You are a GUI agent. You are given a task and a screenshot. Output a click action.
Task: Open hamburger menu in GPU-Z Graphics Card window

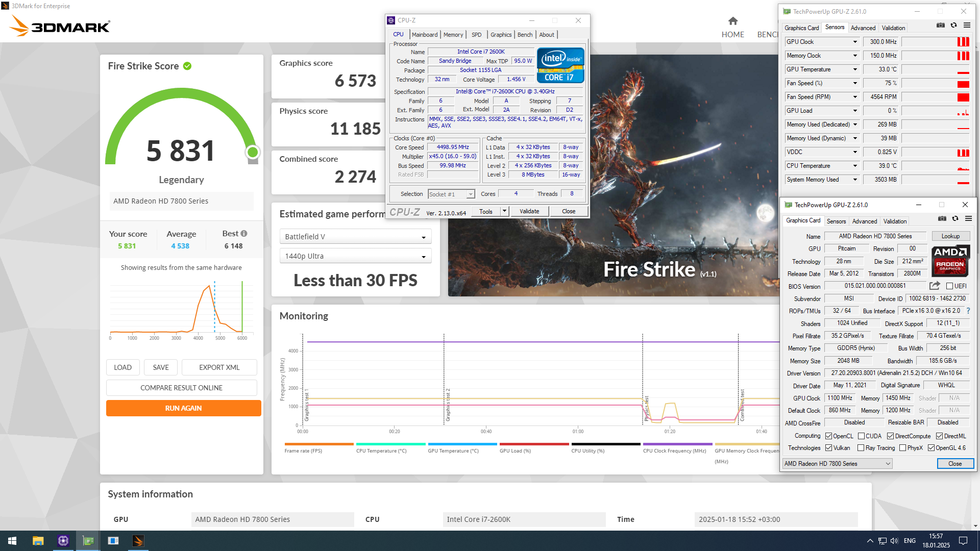coord(968,218)
